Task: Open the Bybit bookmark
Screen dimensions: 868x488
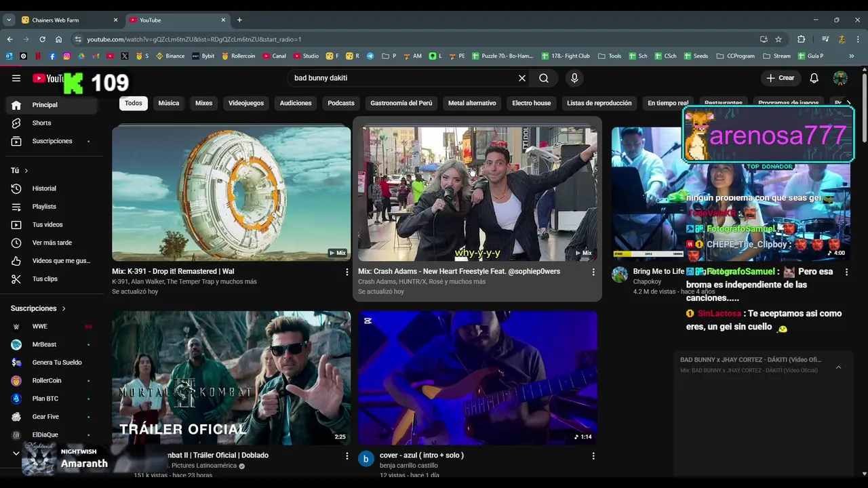Action: 203,56
